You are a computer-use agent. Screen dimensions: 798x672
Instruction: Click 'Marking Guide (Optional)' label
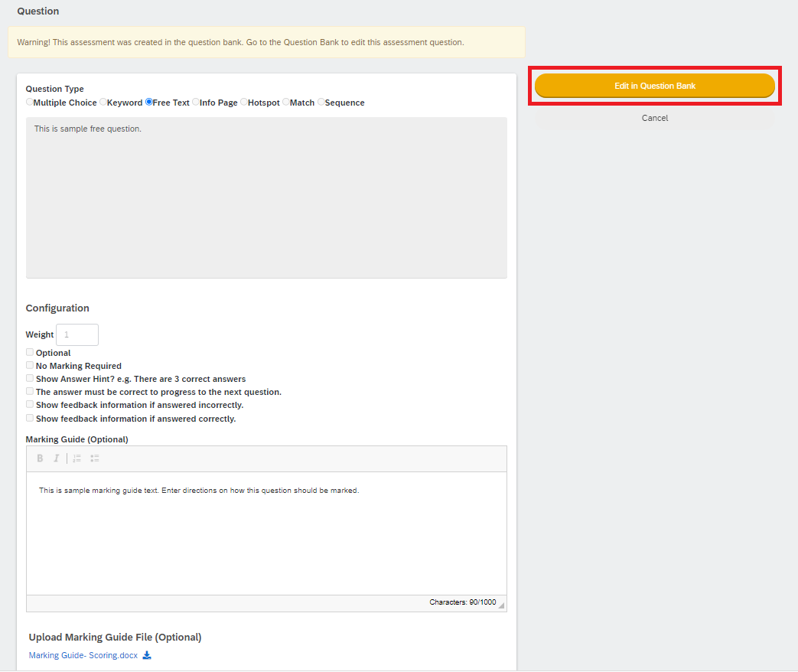pos(77,439)
